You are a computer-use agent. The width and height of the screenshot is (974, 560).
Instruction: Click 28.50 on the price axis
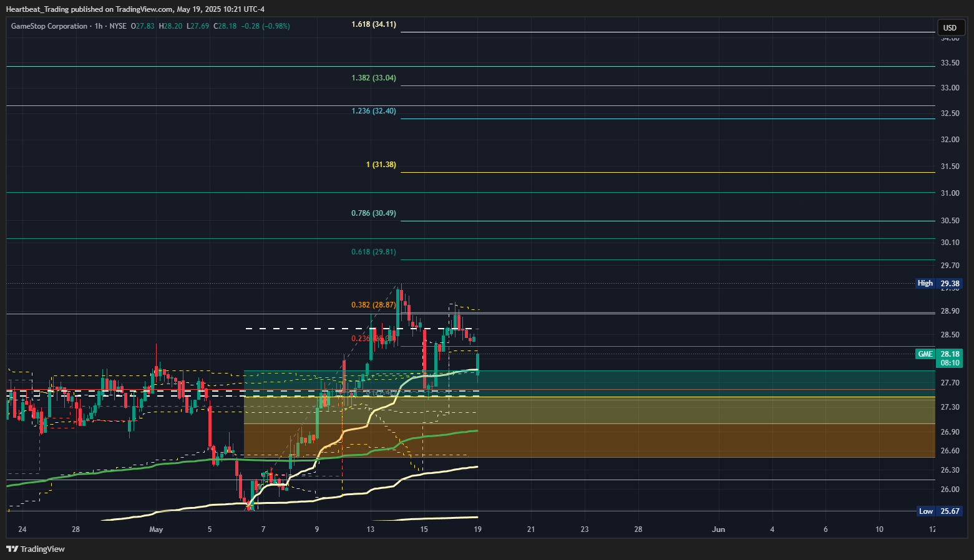pos(950,335)
